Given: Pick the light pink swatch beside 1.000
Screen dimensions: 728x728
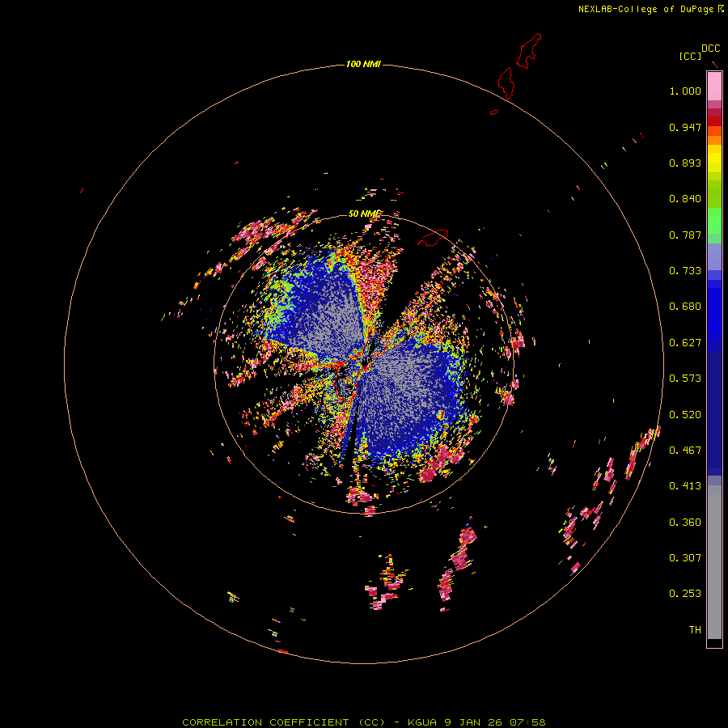Looking at the screenshot, I should coord(714,86).
